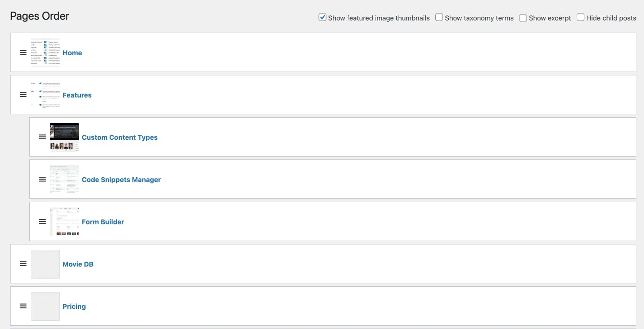Open the Custom Content Types page
644x329 pixels.
(119, 137)
